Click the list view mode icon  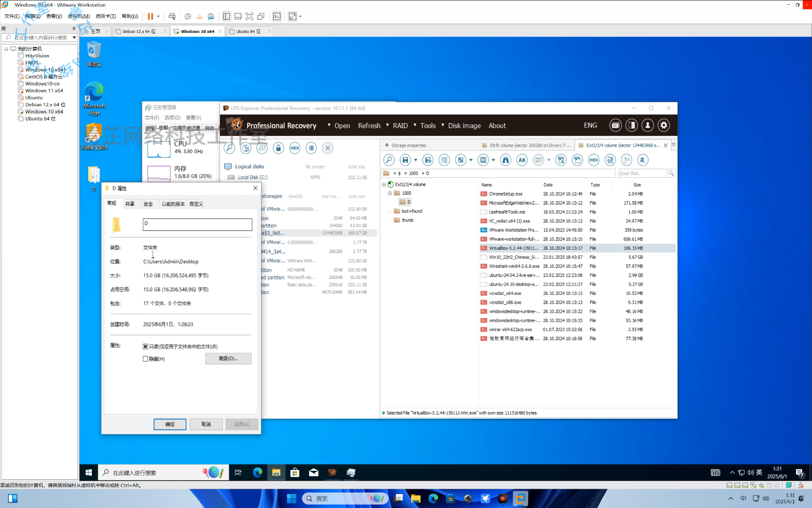pyautogui.click(x=483, y=160)
